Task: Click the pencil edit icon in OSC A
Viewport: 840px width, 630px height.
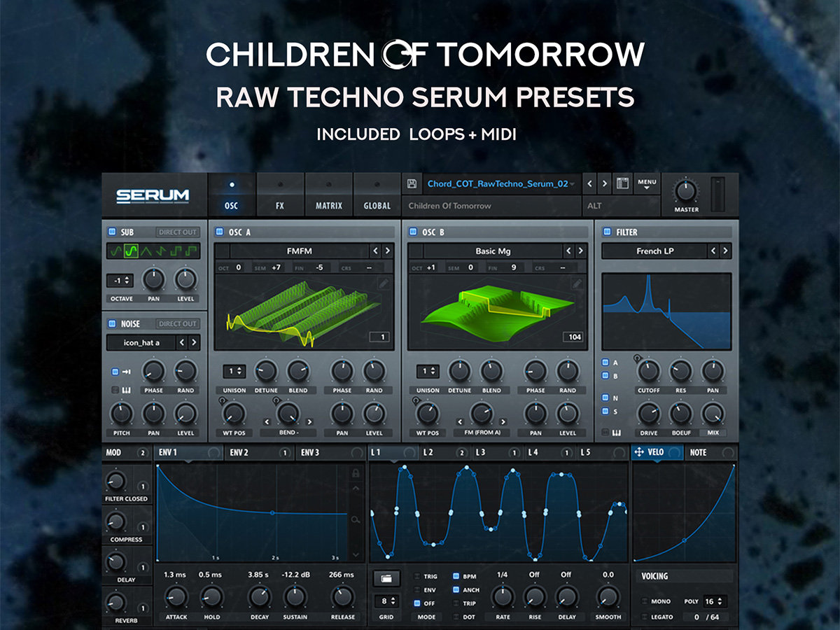Action: pos(384,283)
